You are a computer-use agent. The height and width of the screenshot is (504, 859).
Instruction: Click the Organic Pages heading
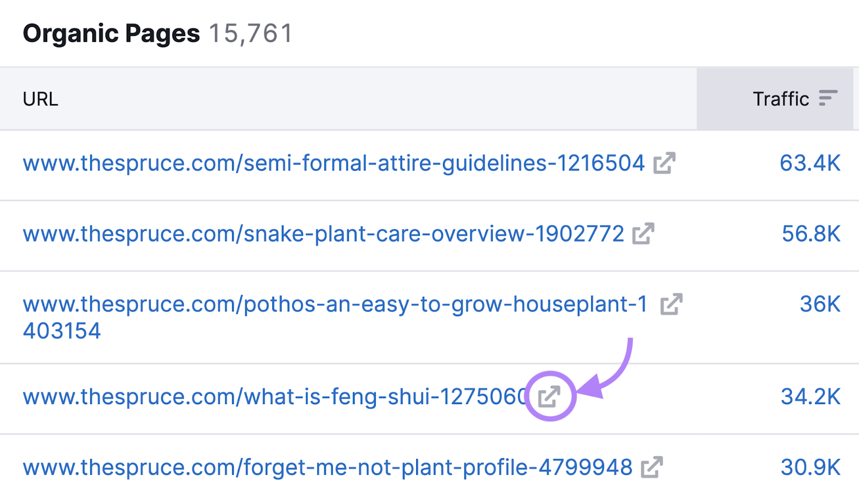coord(111,33)
